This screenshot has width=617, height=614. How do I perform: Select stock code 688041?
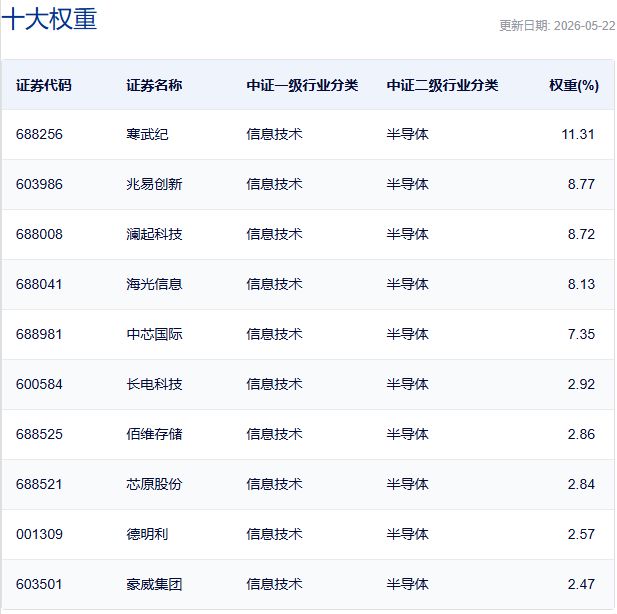(39, 284)
